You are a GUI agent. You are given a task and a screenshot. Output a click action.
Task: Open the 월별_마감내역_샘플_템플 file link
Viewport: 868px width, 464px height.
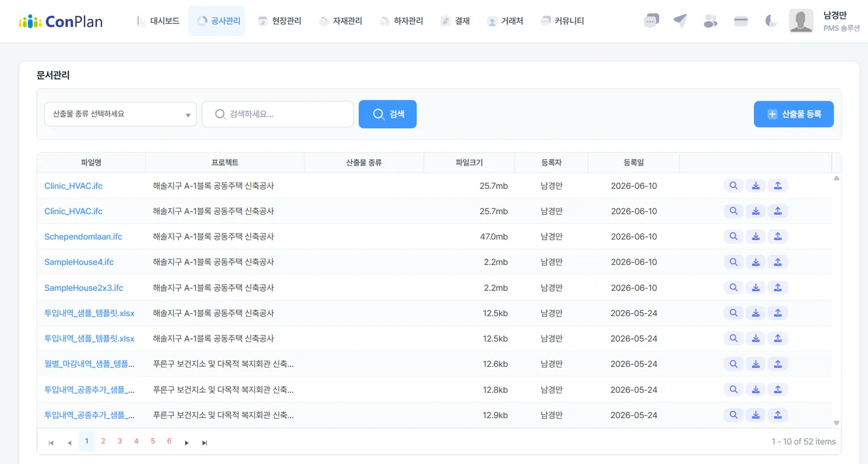tap(90, 364)
